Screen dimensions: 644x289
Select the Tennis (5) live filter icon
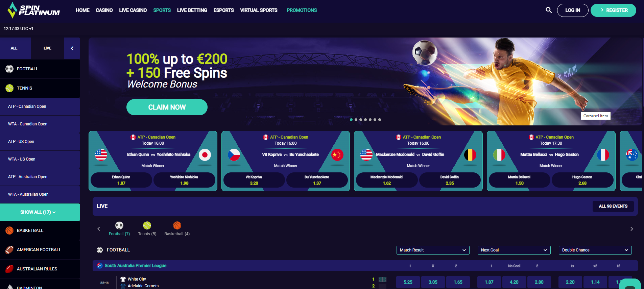(147, 225)
